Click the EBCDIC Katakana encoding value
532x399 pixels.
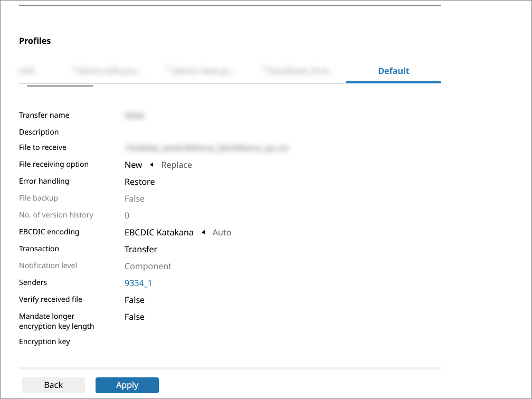(x=159, y=233)
